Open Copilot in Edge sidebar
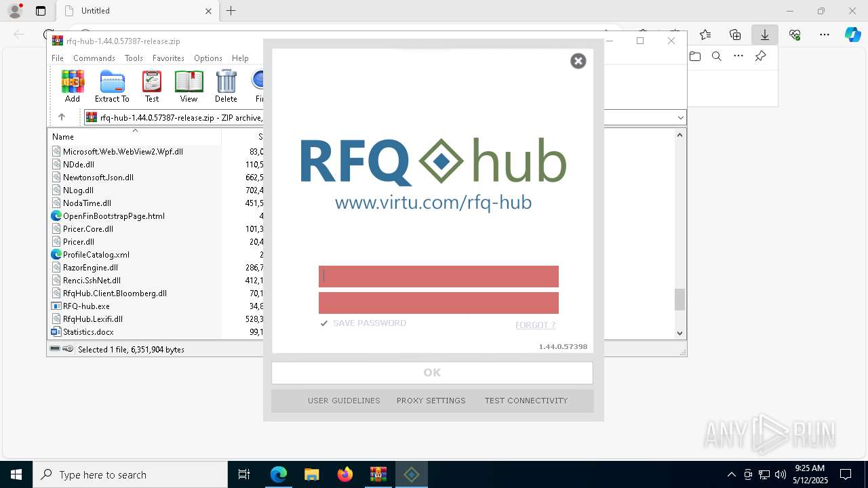Image resolution: width=868 pixels, height=488 pixels. (852, 35)
